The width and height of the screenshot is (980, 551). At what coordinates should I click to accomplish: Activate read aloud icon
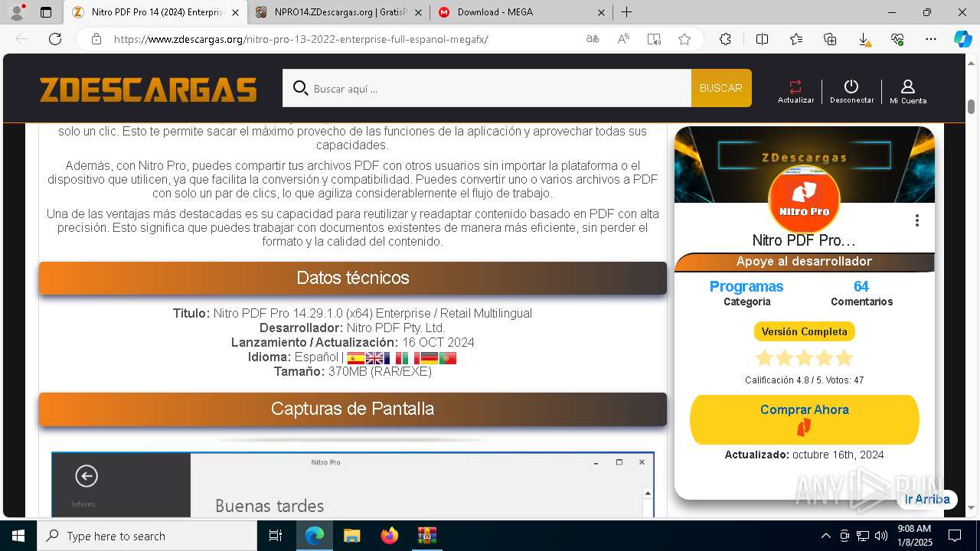tap(623, 39)
